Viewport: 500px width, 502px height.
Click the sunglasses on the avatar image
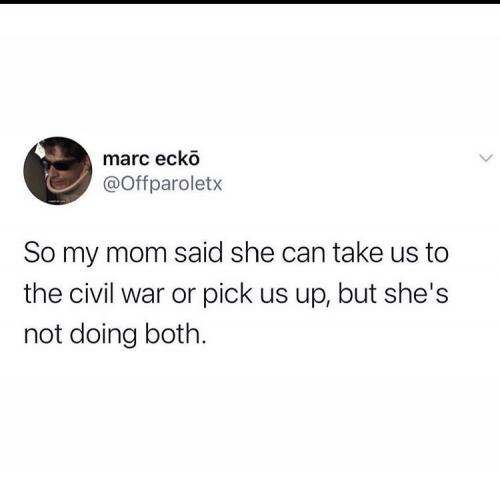tap(60, 164)
